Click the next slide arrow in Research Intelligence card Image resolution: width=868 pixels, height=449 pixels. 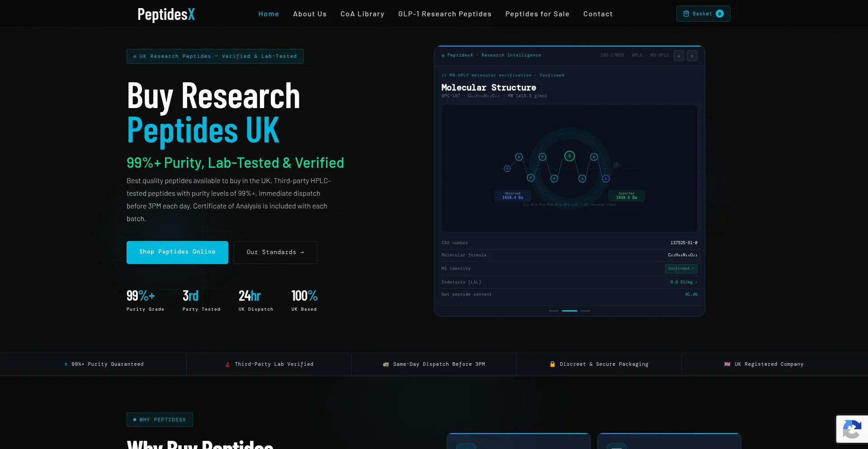pos(692,56)
